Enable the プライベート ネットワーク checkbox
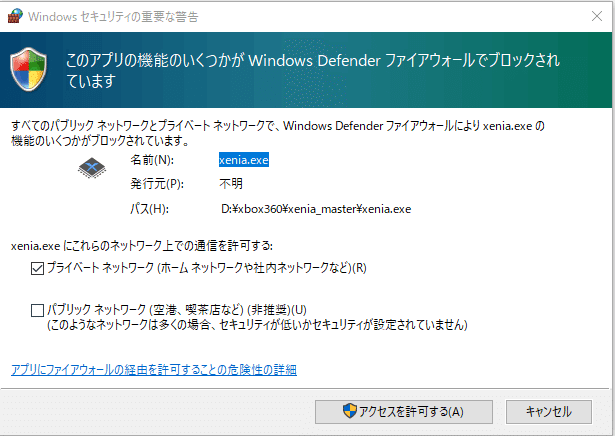This screenshot has width=615, height=436. pos(37,269)
